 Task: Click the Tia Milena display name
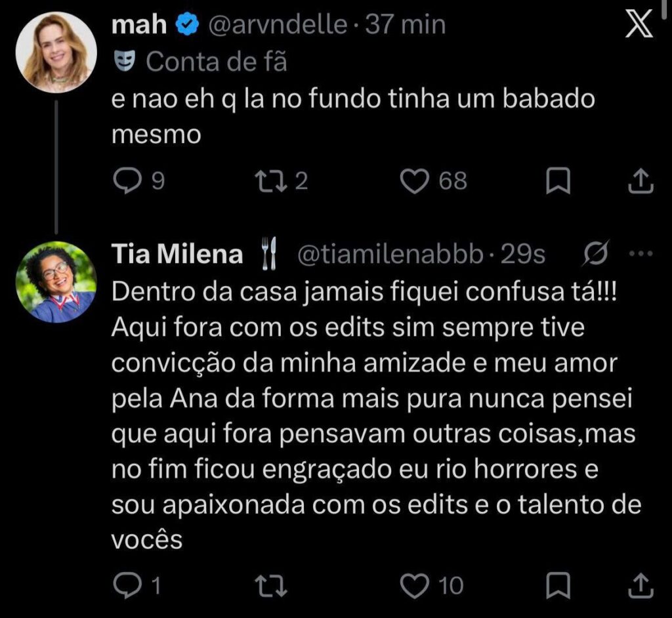pos(177,254)
